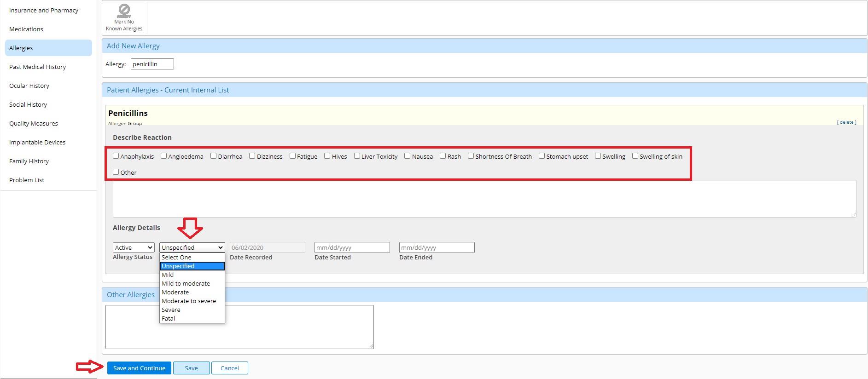Navigate to Implantable Devices
Viewport: 868px width, 379px height.
click(x=48, y=142)
